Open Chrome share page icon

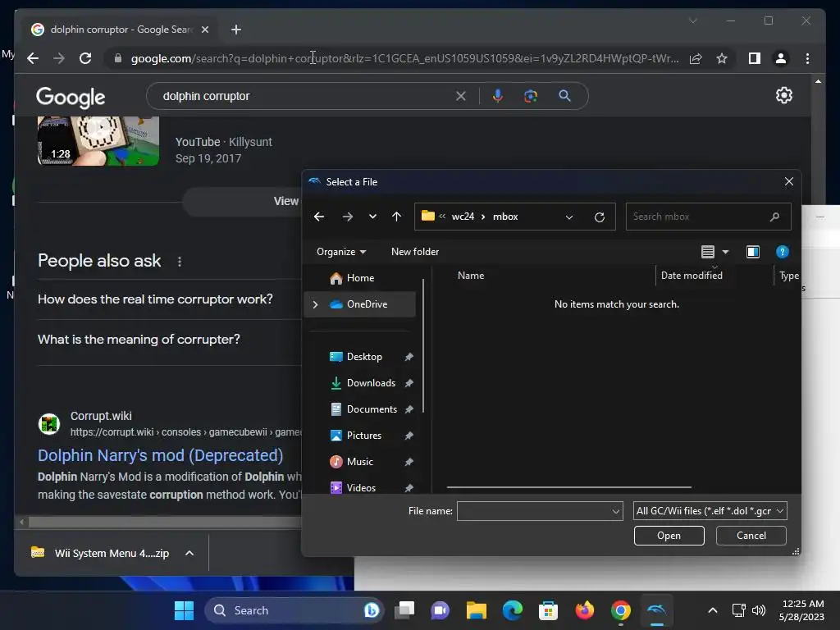click(x=696, y=58)
